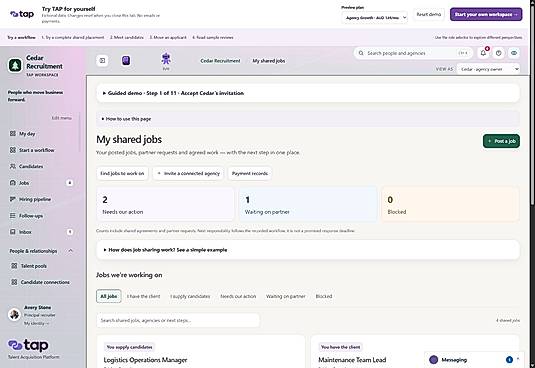The image size is (535, 368).
Task: Collapse the sidebar with the panel toggle icon
Action: (x=102, y=61)
